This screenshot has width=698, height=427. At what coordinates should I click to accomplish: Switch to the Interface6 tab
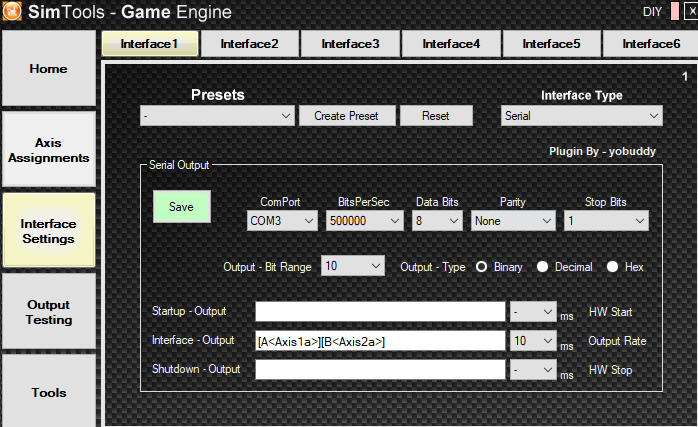click(650, 44)
